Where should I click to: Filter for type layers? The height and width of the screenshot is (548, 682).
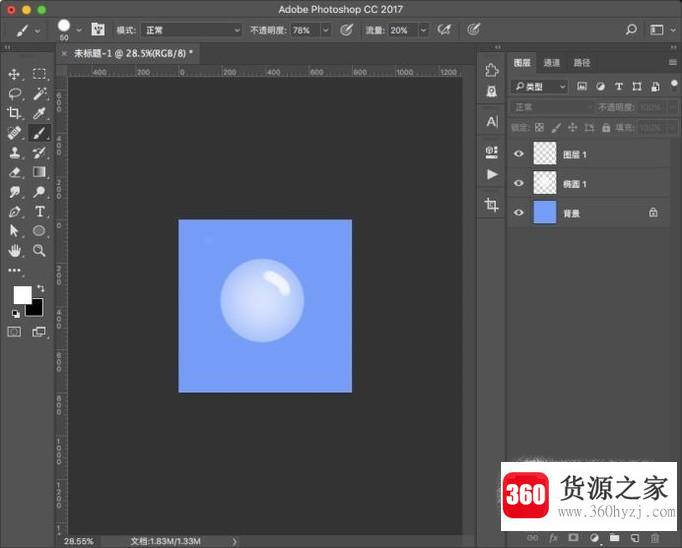coord(618,86)
